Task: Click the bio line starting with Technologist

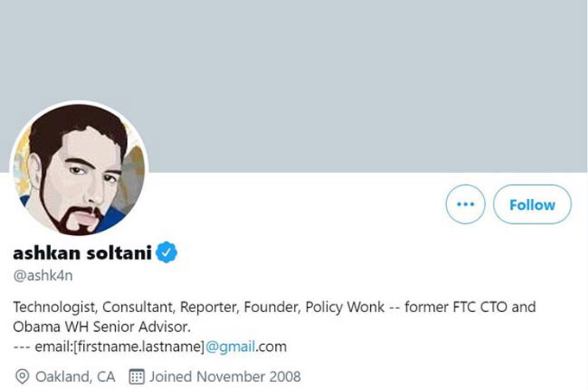Action: (x=274, y=307)
